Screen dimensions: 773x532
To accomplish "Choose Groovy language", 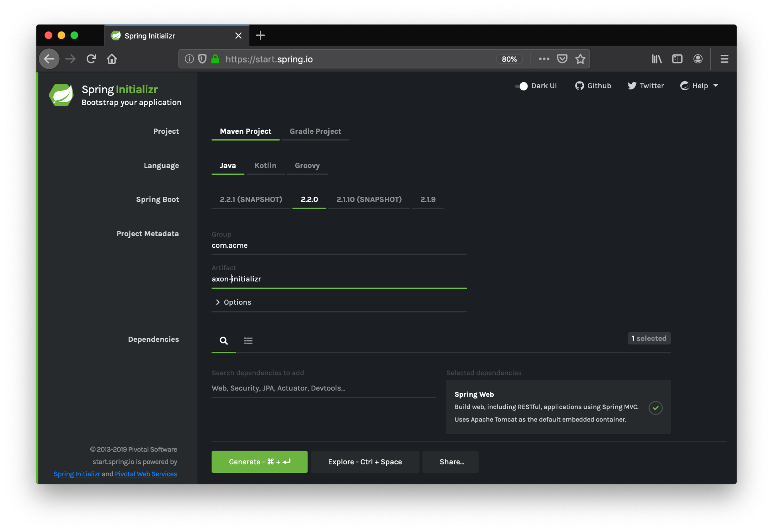I will [307, 165].
